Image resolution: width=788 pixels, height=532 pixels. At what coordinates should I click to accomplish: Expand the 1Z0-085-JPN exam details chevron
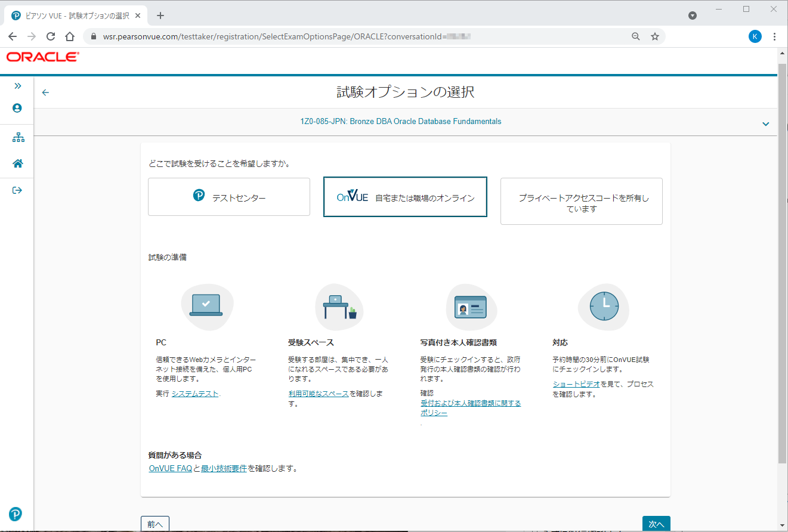tap(765, 124)
